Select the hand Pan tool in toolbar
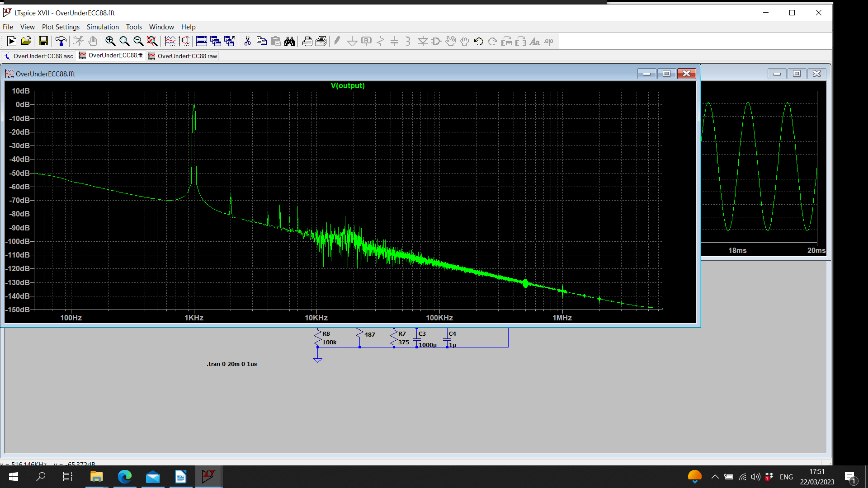 (x=93, y=42)
